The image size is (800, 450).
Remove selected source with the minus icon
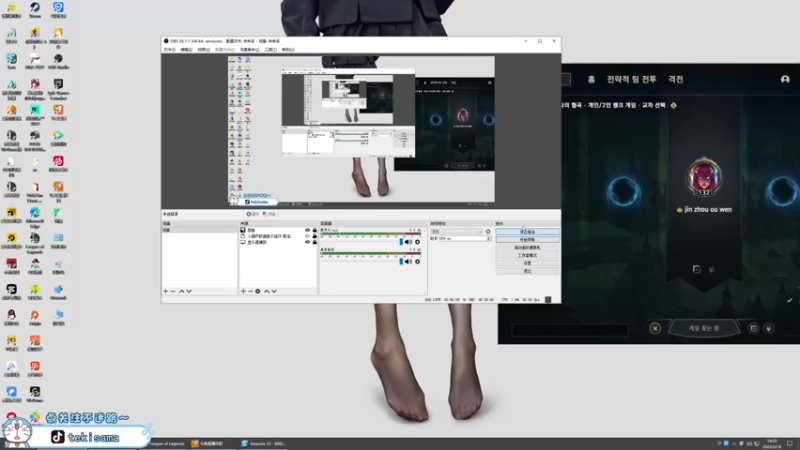tap(251, 291)
